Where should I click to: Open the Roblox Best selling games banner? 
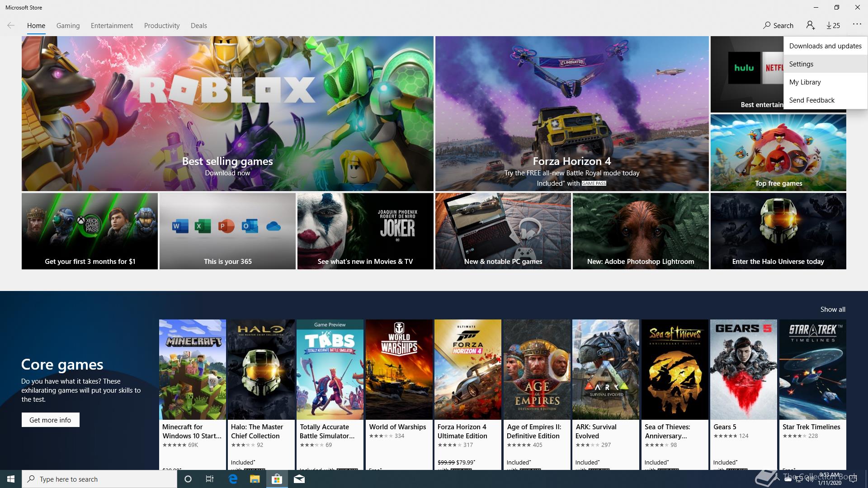point(227,113)
